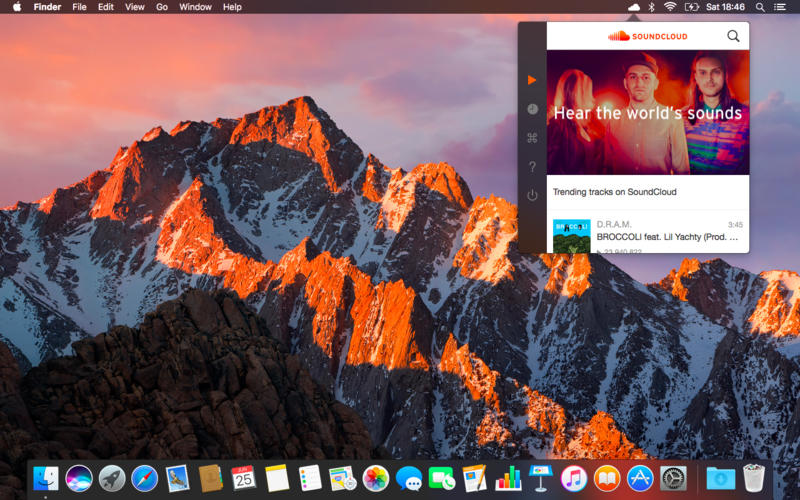The height and width of the screenshot is (500, 800).
Task: Open the Help menu
Action: (x=232, y=7)
